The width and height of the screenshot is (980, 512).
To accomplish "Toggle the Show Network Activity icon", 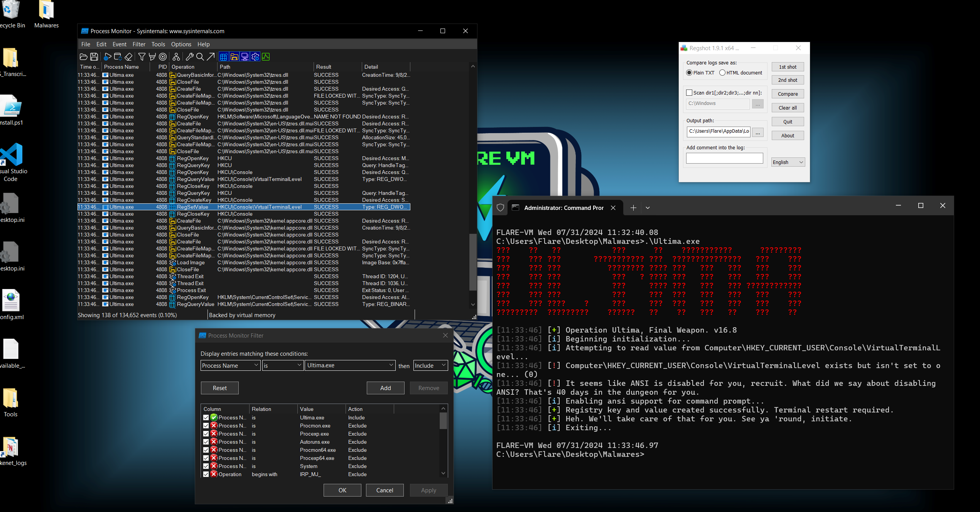I will point(245,57).
